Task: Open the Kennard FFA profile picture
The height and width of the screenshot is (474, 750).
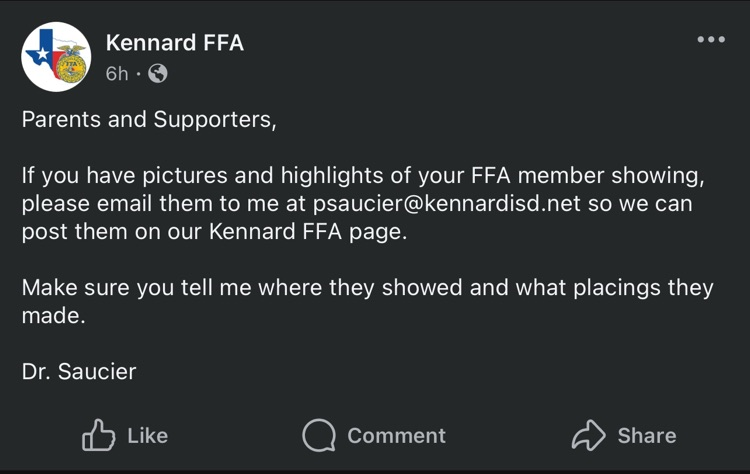Action: (56, 57)
